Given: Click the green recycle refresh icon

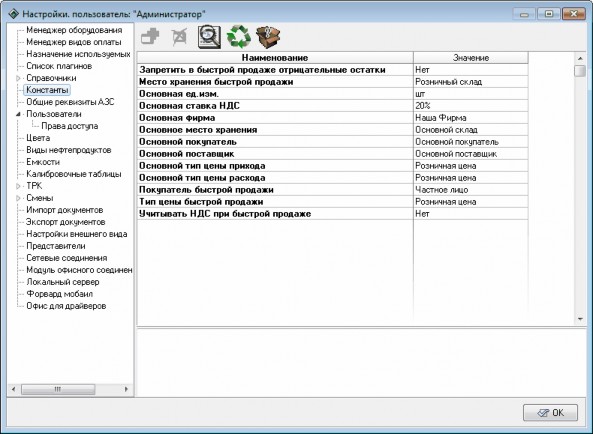Looking at the screenshot, I should [239, 37].
